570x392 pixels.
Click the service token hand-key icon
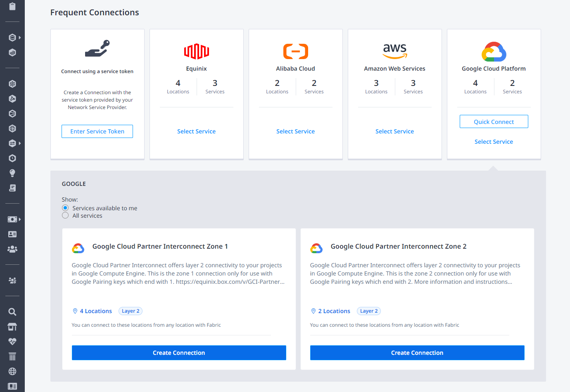(x=97, y=48)
